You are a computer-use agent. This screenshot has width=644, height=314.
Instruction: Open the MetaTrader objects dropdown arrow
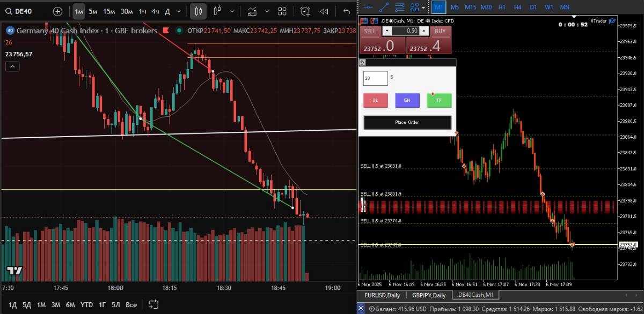point(423,8)
